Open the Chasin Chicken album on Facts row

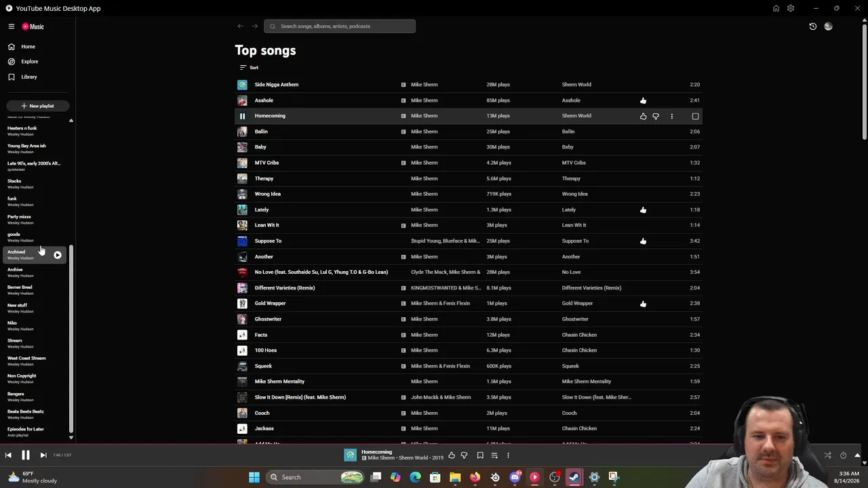click(579, 335)
